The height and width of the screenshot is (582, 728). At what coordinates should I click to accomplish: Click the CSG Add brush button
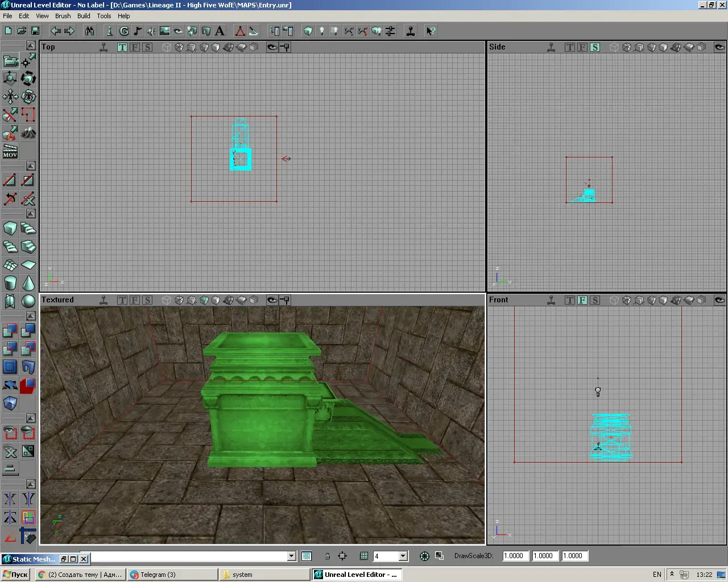[10, 330]
